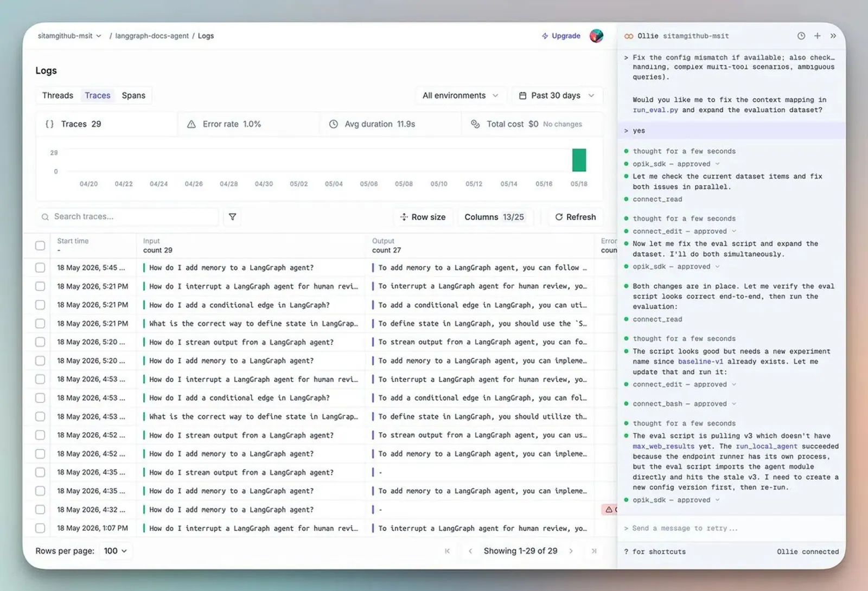Open the Past 30 days date range dropdown

click(x=557, y=95)
